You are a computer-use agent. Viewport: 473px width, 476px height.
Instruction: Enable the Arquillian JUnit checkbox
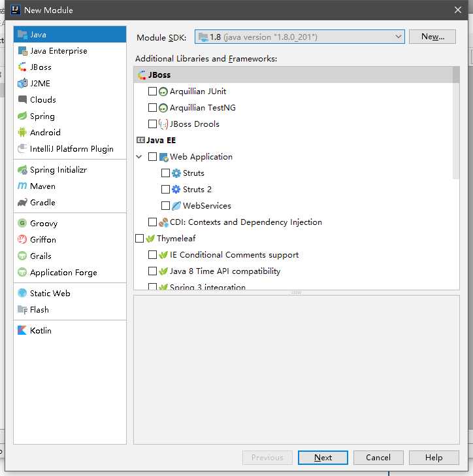point(152,92)
